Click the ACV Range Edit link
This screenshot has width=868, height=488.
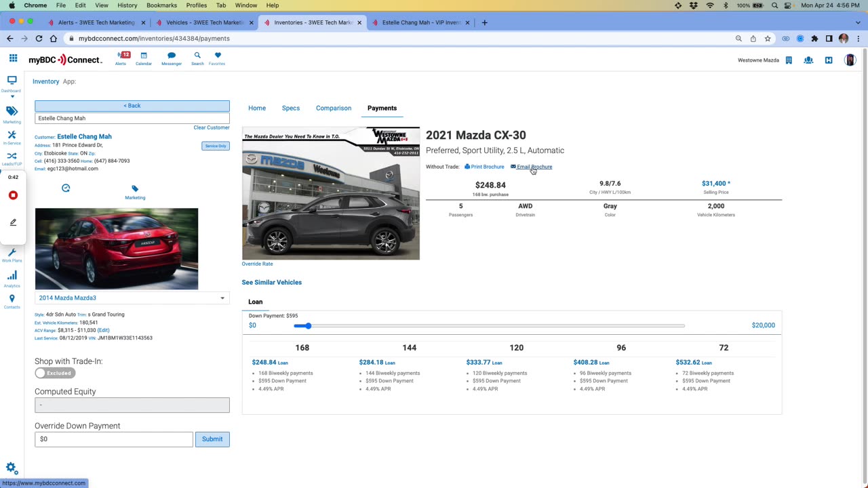coord(103,330)
